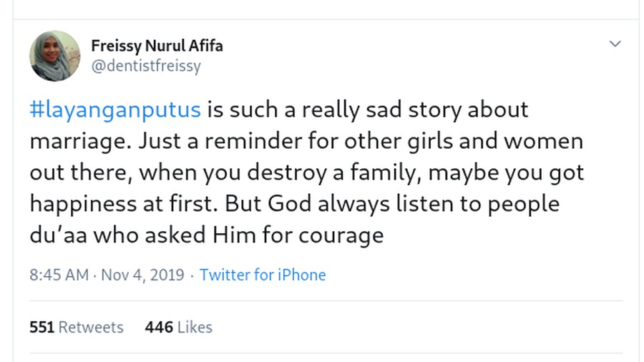Image resolution: width=644 pixels, height=362 pixels.
Task: Click the tweet line starting with happiness
Action: click(295, 204)
